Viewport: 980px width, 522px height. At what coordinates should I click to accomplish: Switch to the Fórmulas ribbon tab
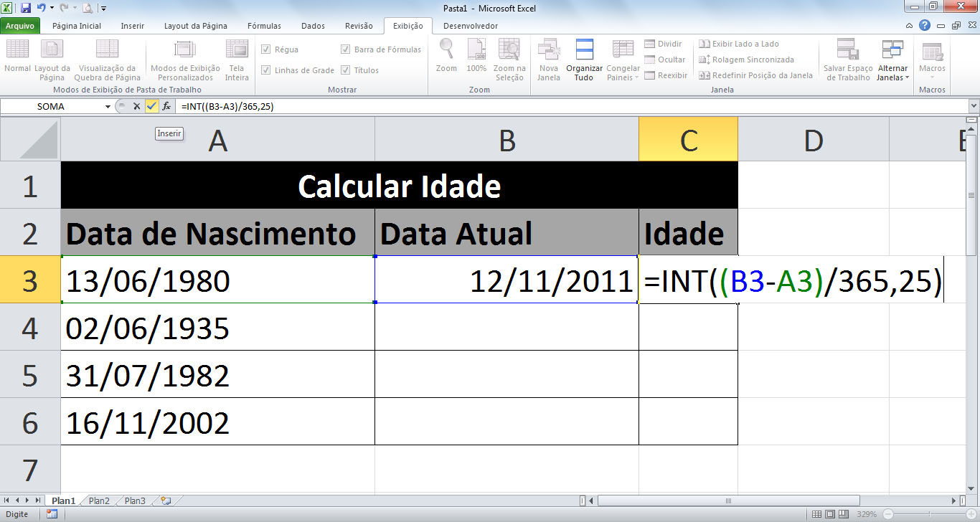pos(263,25)
